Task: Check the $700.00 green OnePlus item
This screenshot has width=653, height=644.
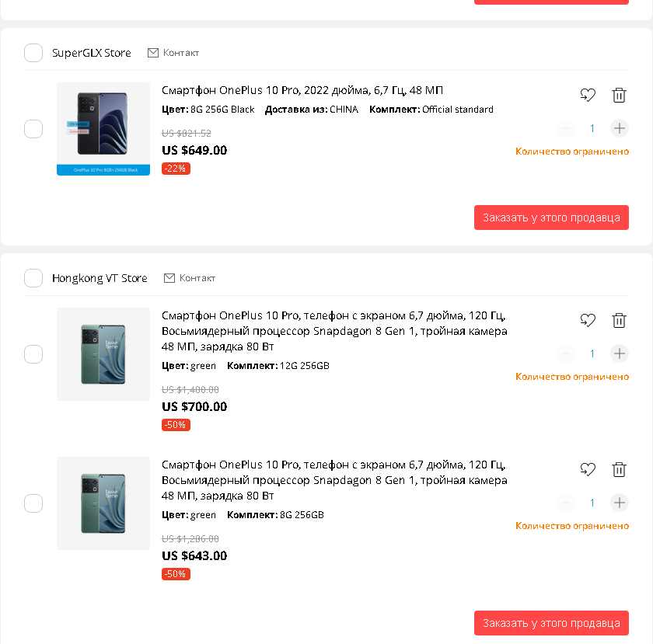Action: coord(33,354)
